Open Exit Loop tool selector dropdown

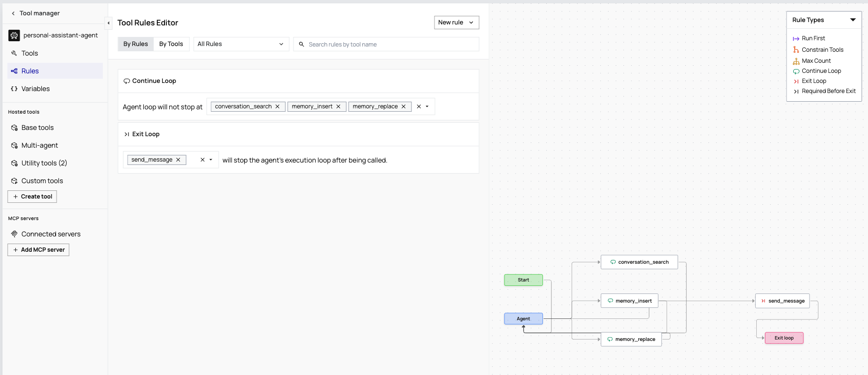pyautogui.click(x=211, y=160)
